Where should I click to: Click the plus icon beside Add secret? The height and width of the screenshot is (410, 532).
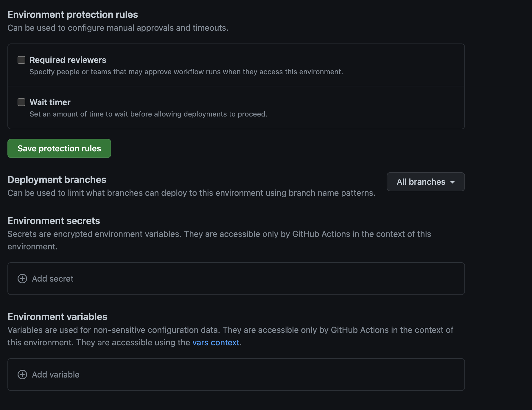(x=22, y=279)
